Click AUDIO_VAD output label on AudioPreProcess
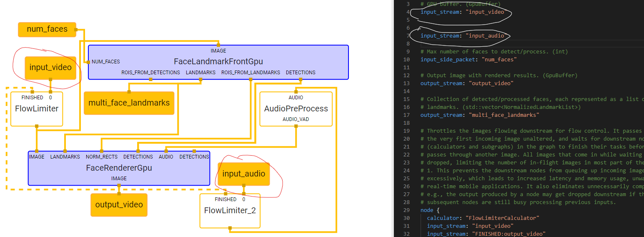Viewport: 644px width, 237px height. [296, 119]
